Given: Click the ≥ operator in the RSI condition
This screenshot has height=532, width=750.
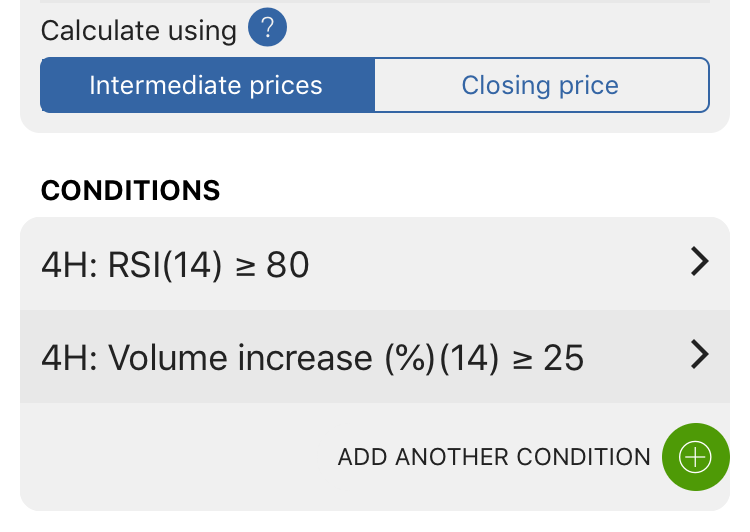Looking at the screenshot, I should (x=245, y=268).
